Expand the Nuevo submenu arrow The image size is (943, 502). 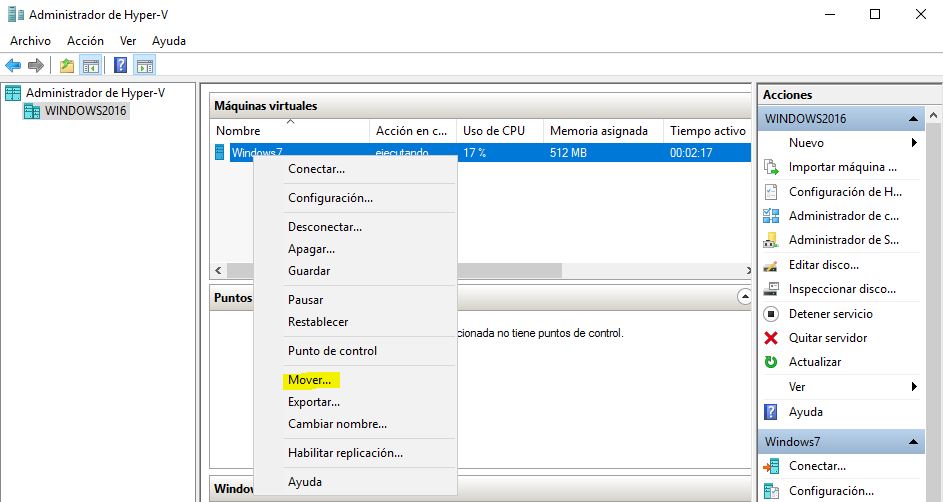pyautogui.click(x=914, y=142)
